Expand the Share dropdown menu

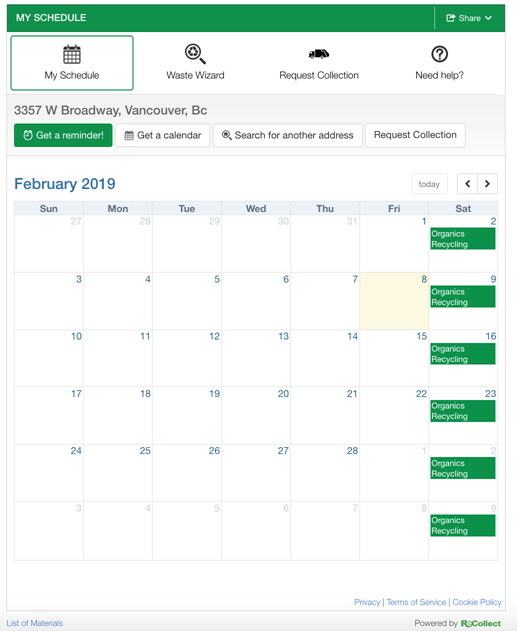pyautogui.click(x=469, y=18)
